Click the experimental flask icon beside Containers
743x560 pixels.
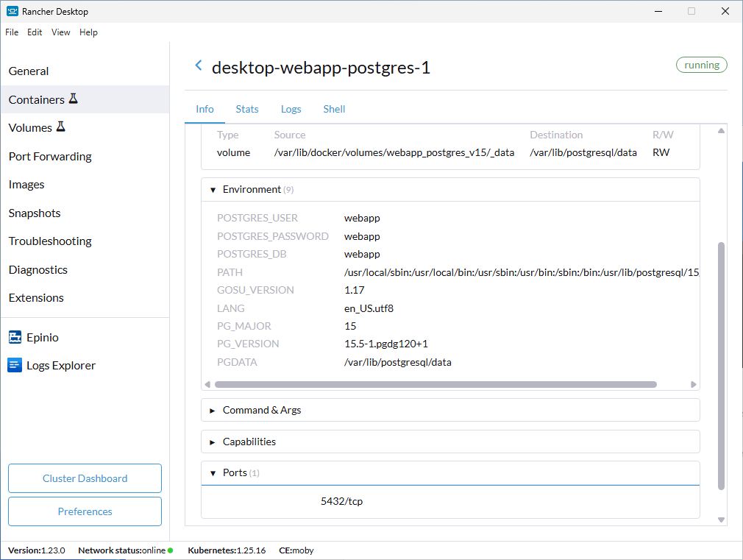tap(73, 99)
